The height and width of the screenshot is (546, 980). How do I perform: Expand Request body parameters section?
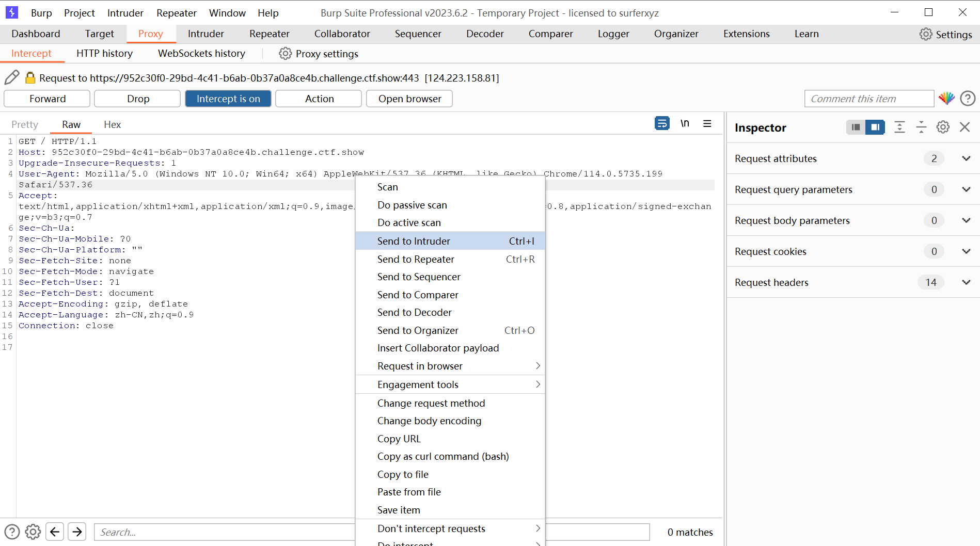pos(966,220)
